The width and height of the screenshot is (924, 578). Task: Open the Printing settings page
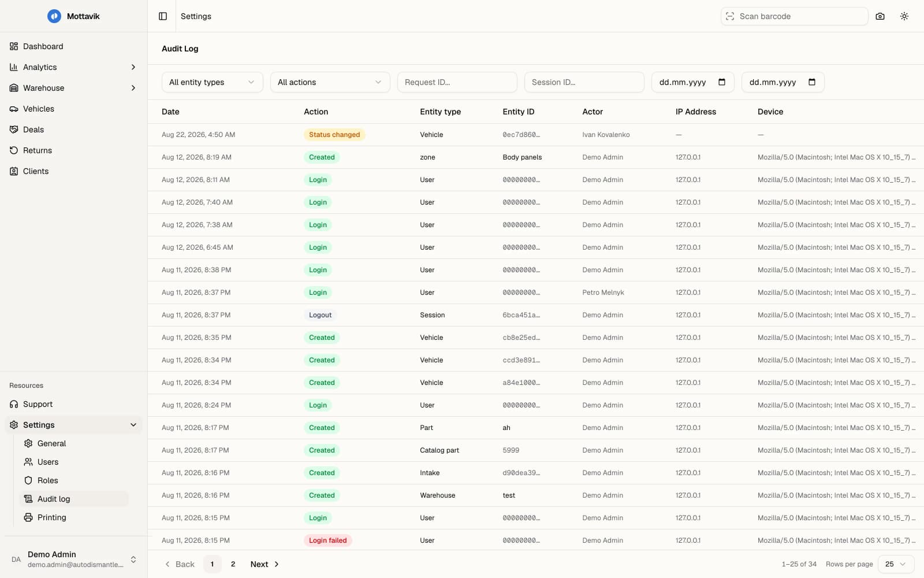(74, 517)
